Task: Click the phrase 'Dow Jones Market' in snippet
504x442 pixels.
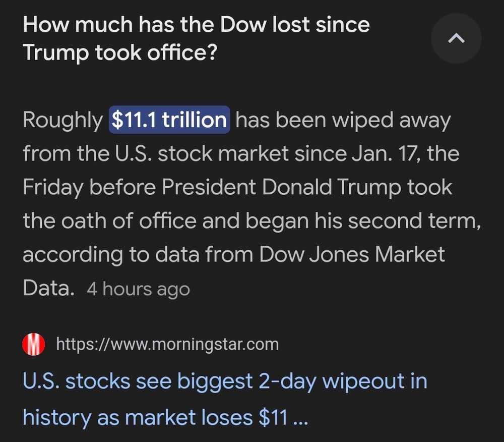Action: [352, 255]
